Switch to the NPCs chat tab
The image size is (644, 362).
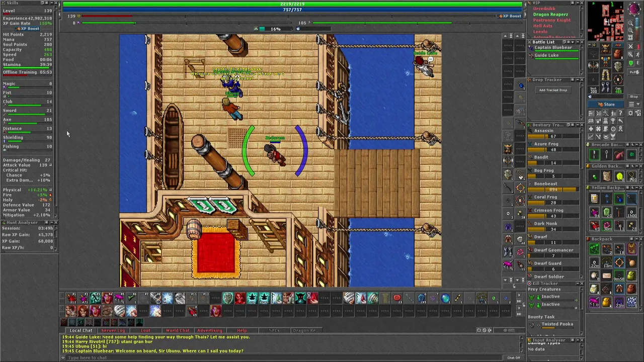coord(274,330)
